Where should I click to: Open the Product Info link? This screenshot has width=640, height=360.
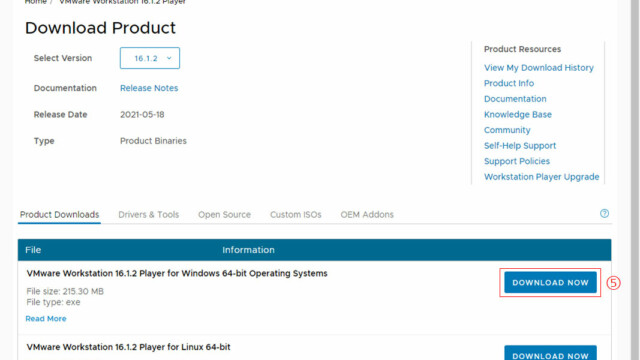[x=509, y=83]
